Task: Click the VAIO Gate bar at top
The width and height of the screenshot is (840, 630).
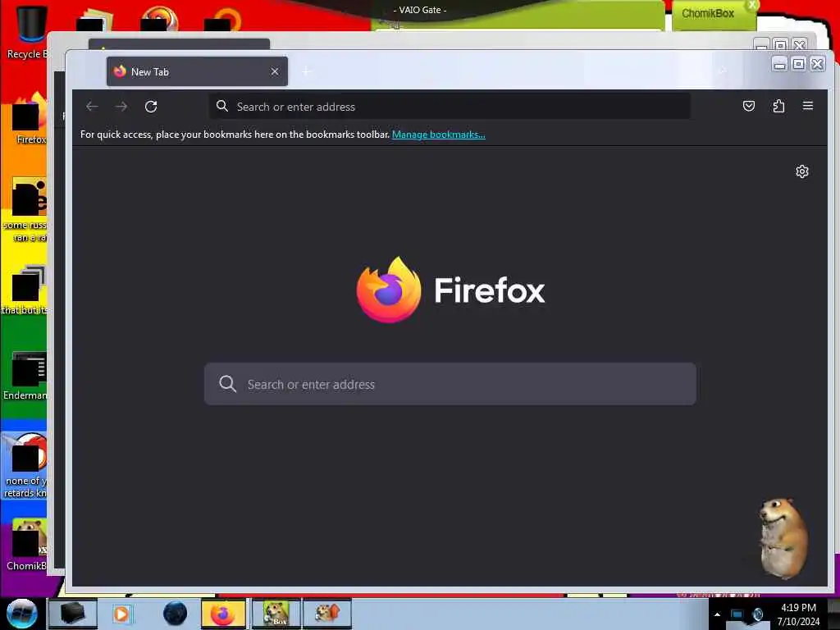Action: click(420, 10)
